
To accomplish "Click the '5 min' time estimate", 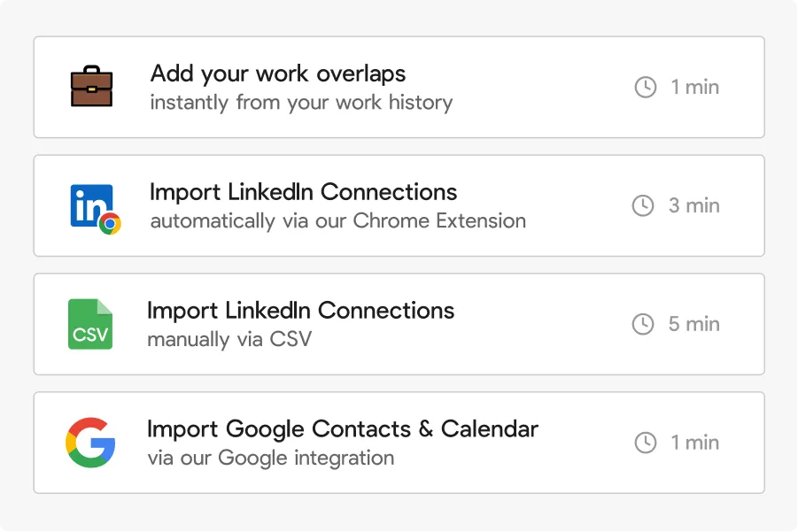I will pyautogui.click(x=694, y=324).
